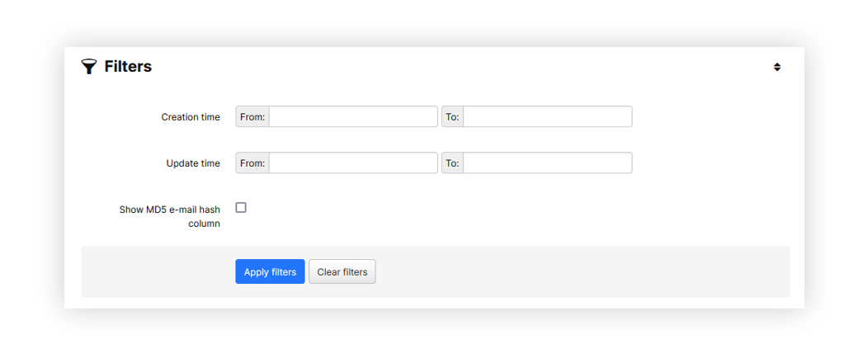The image size is (868, 358).
Task: Focus the Creation time From field
Action: point(353,117)
